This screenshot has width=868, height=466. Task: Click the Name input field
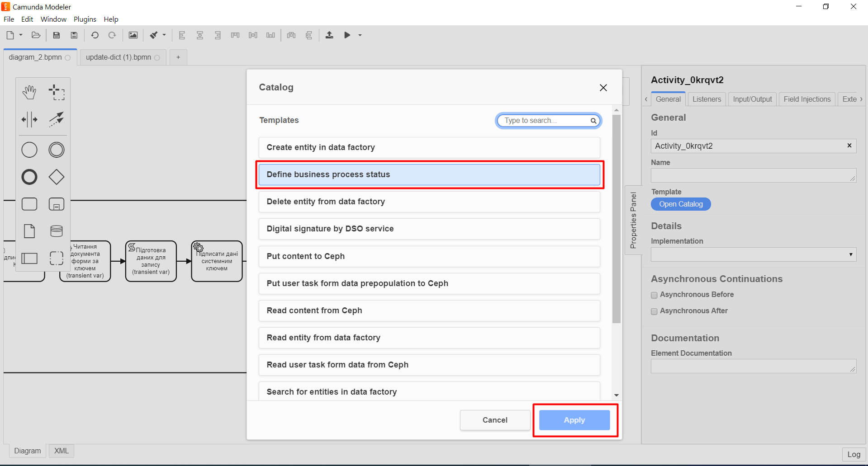[754, 175]
